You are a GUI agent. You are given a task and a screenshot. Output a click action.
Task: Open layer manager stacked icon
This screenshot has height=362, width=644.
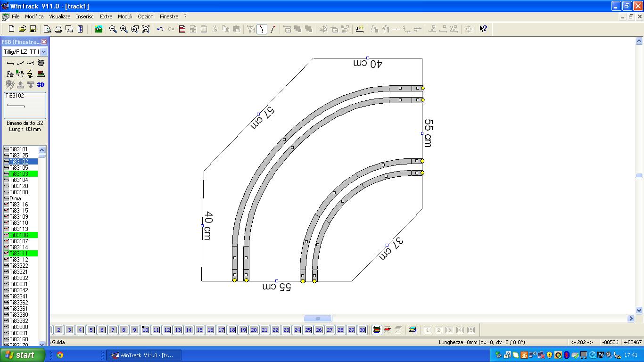coord(377,330)
